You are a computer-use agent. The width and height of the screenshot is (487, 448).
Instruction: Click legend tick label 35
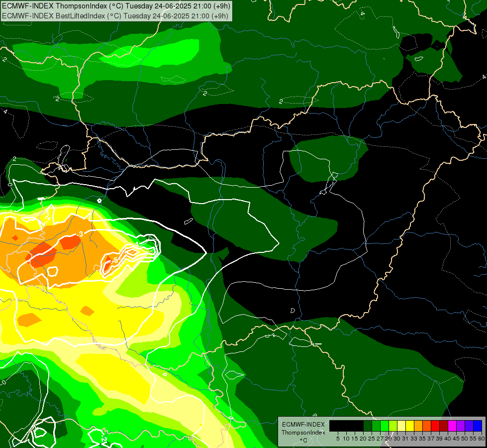pyautogui.click(x=422, y=439)
